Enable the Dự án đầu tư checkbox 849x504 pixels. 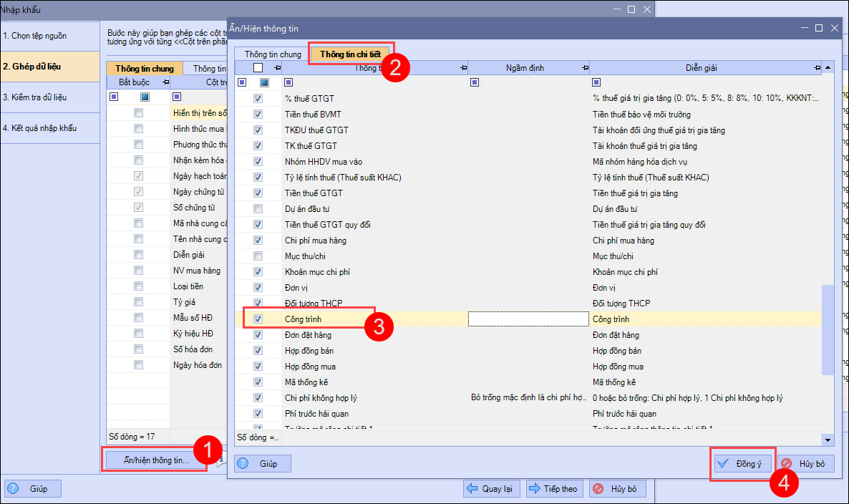click(258, 209)
